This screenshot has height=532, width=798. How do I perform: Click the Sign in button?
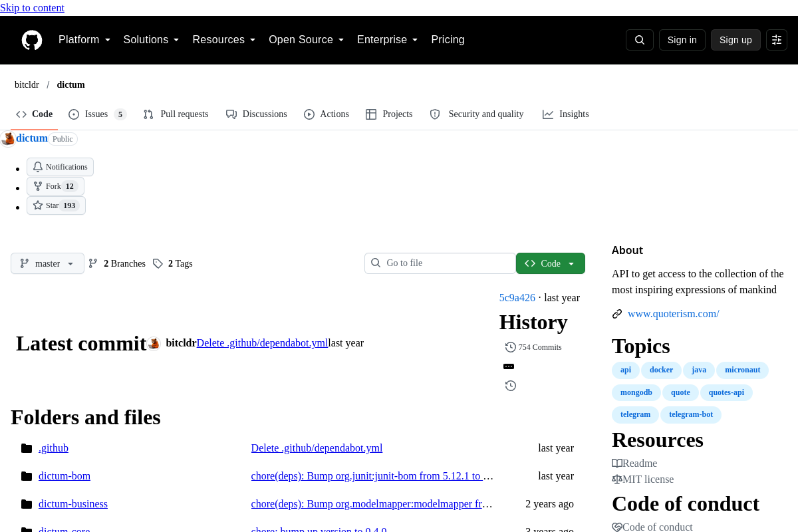pos(682,40)
